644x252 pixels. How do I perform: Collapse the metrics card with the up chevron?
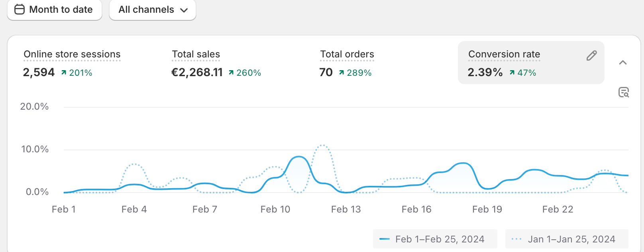pyautogui.click(x=623, y=63)
